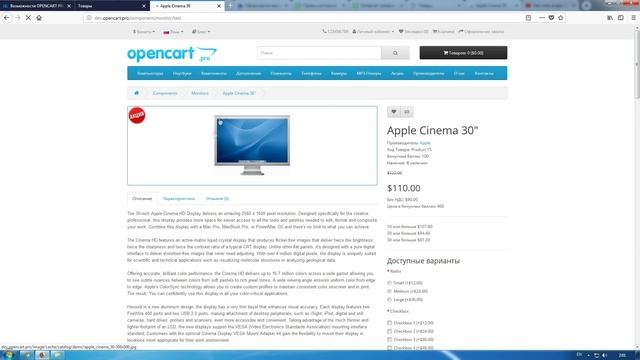Open a new browser tab with the plus button
Viewport: 640px width, 360px height.
pos(230,5)
